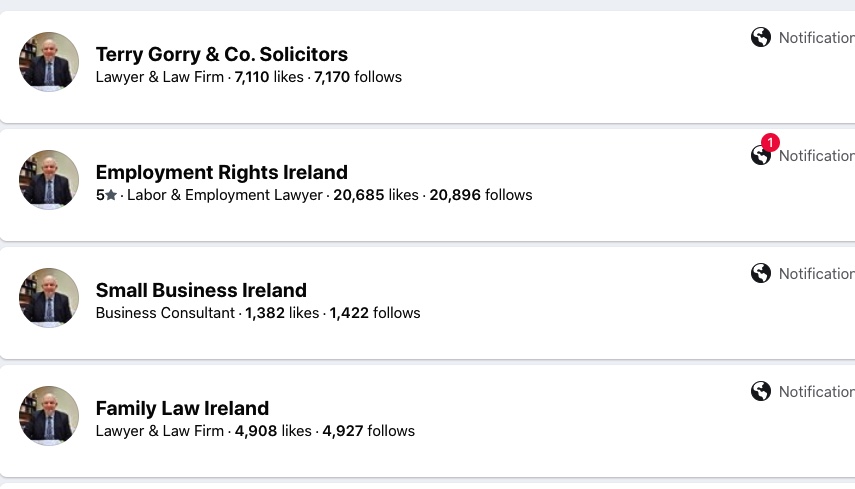
Task: Click globe icon with red badge for Employment Rights Ireland
Action: coord(761,155)
